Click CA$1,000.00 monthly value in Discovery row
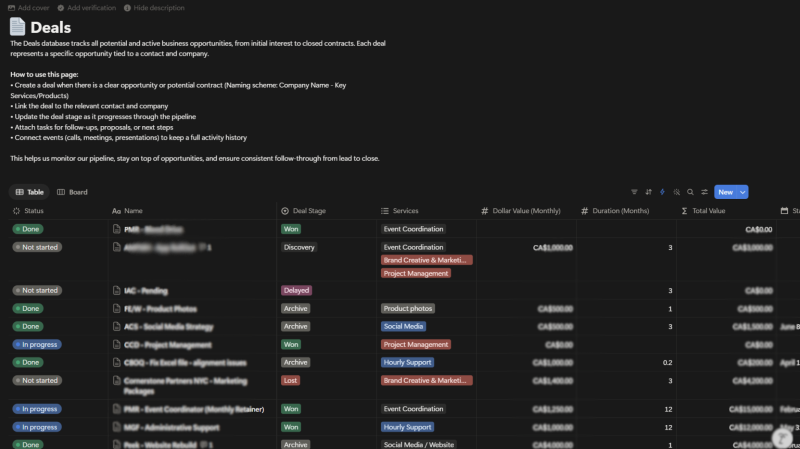The image size is (800, 449). 553,248
